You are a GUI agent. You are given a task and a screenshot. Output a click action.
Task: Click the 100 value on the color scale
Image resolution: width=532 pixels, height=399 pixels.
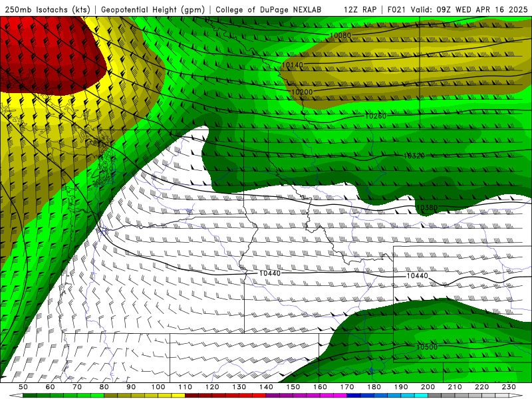(158, 387)
